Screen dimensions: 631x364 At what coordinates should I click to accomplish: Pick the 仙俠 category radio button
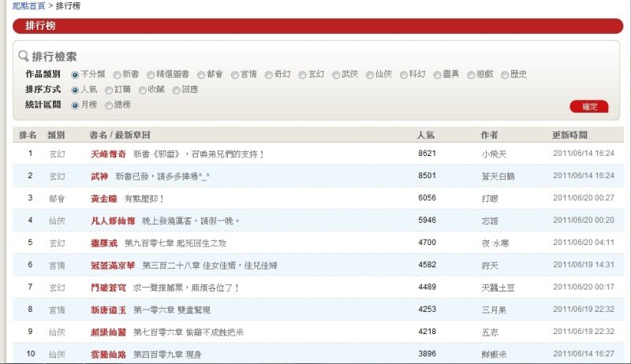[x=370, y=75]
